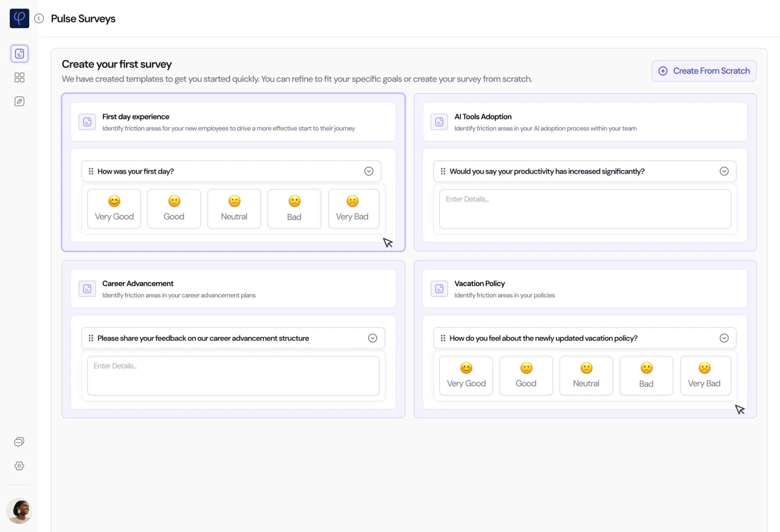Click the 'Create your first survey' heading

[117, 64]
